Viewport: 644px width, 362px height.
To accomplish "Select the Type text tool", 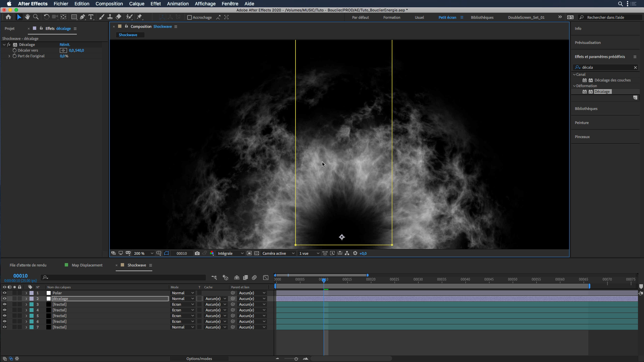I will [x=91, y=17].
